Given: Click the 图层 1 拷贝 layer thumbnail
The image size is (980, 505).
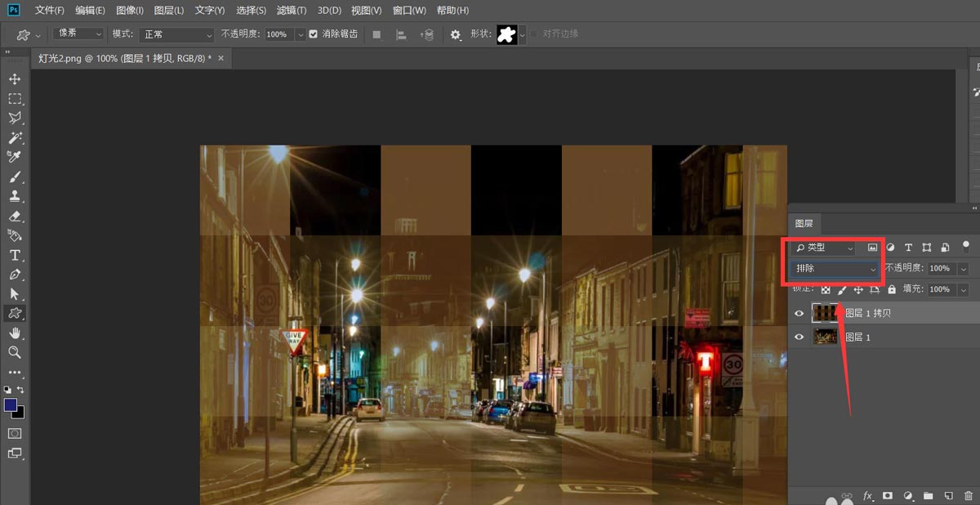Looking at the screenshot, I should pyautogui.click(x=825, y=313).
